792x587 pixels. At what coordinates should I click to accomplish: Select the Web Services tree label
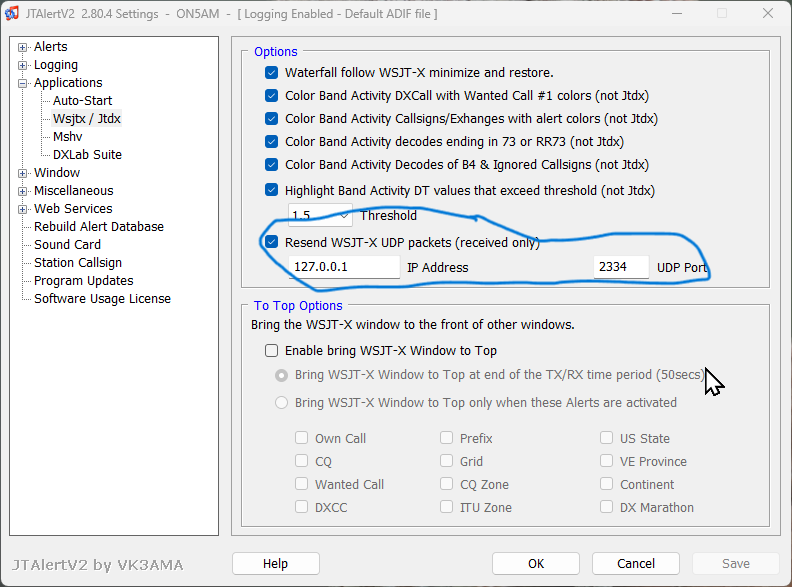73,209
